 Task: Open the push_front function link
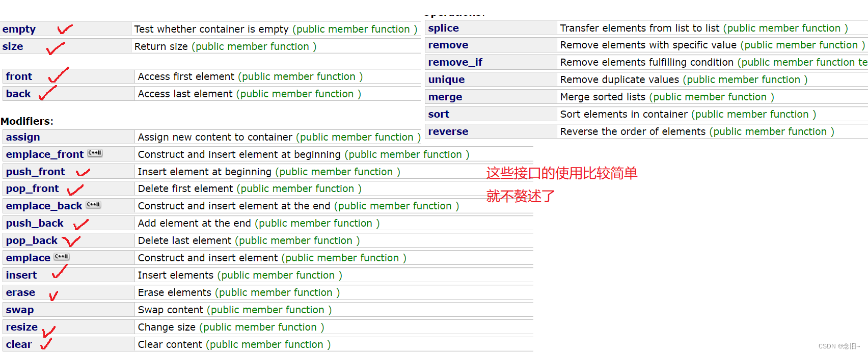coord(36,172)
